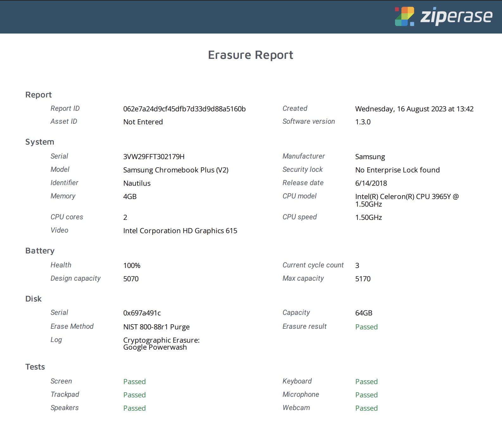
Task: Click the 'Disk' section heading
Action: coord(33,299)
